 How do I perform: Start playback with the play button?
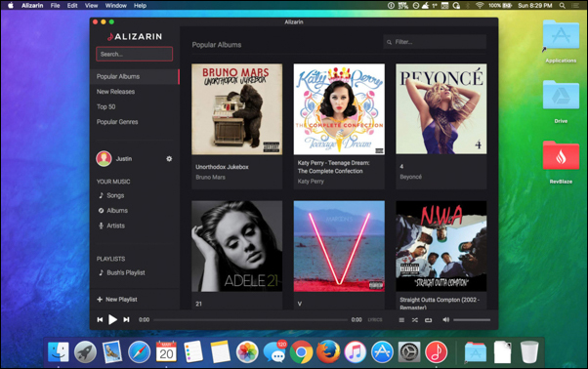[x=112, y=319]
